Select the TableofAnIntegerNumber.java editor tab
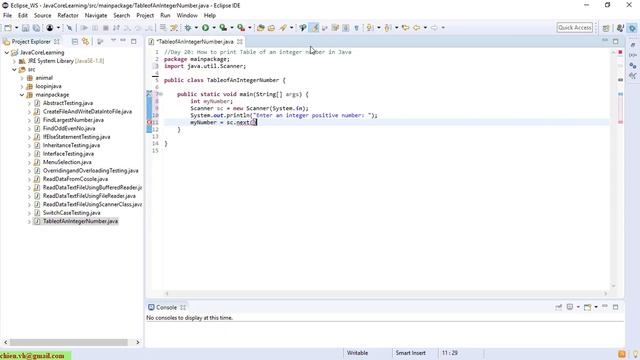Screen dimensions: 640x360 coord(195,42)
